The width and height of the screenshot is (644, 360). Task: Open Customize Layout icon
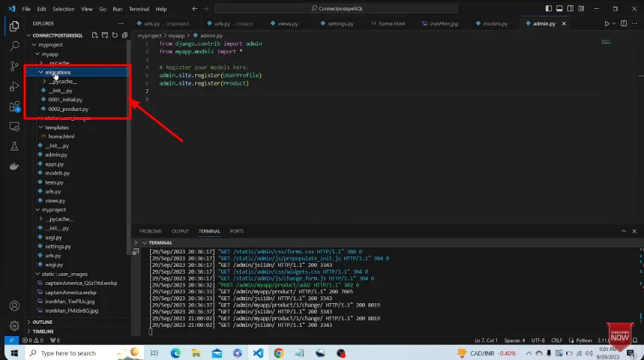click(581, 9)
